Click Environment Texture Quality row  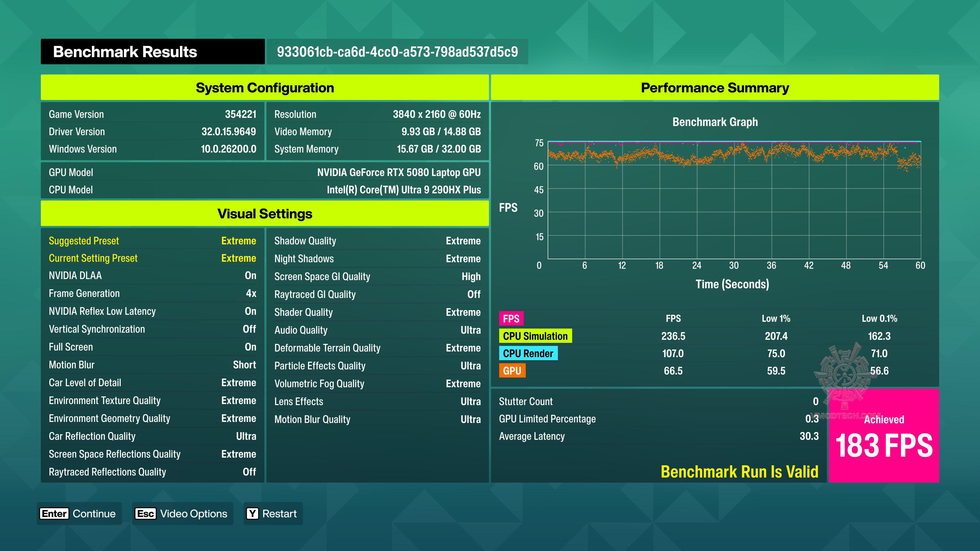[x=152, y=401]
